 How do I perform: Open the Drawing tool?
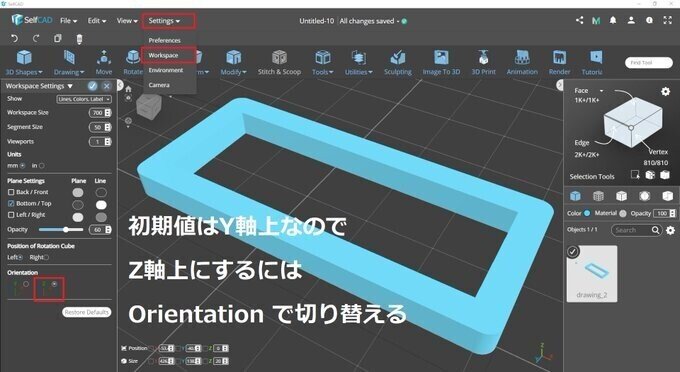click(69, 63)
